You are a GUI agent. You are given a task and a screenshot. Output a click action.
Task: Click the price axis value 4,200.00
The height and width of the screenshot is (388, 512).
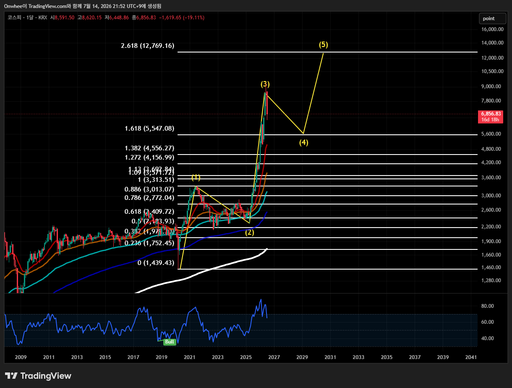click(x=491, y=162)
